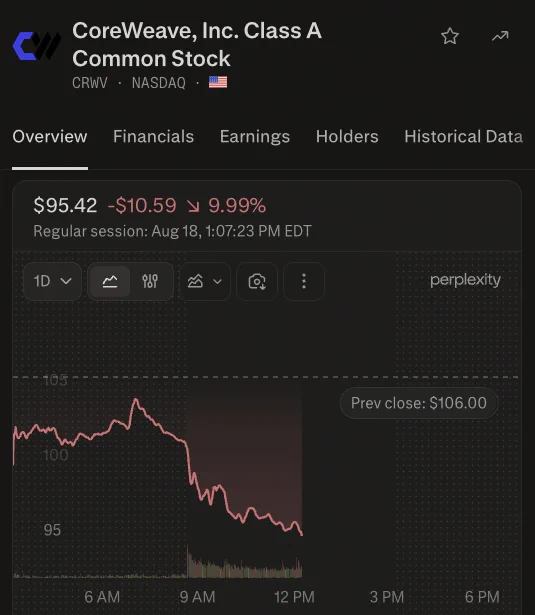The height and width of the screenshot is (615, 535).
Task: Switch to the advanced chart settings icon
Action: 150,281
